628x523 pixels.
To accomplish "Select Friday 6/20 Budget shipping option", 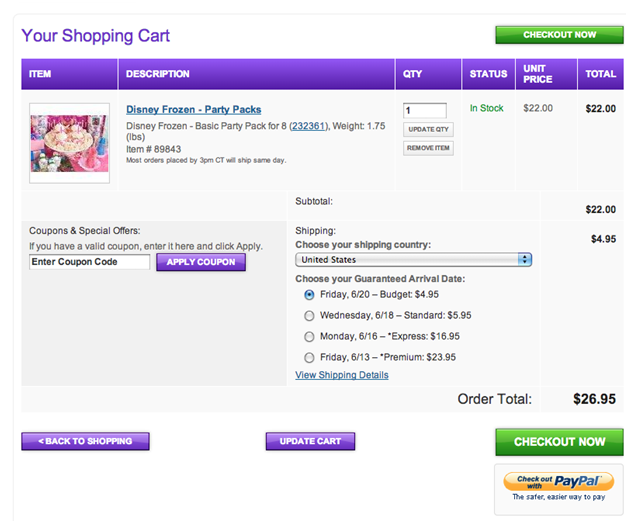I will click(309, 295).
